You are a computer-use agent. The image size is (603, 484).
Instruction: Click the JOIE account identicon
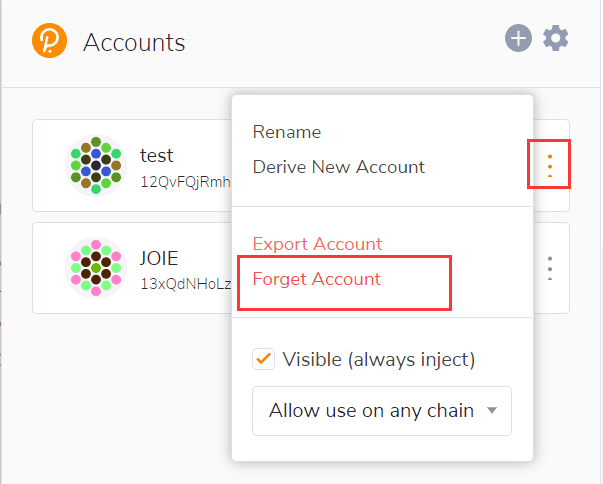point(96,268)
